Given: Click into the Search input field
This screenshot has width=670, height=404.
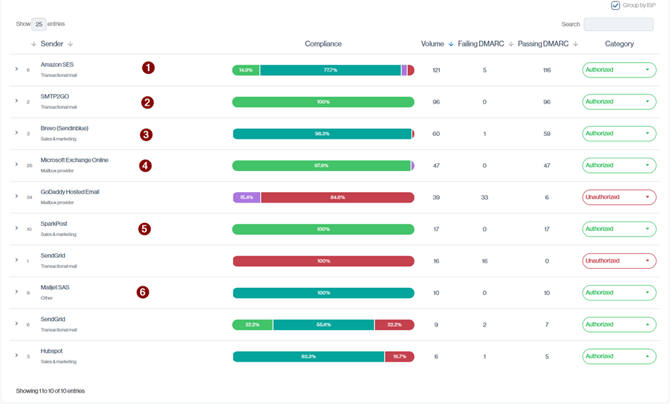Looking at the screenshot, I should (x=618, y=24).
